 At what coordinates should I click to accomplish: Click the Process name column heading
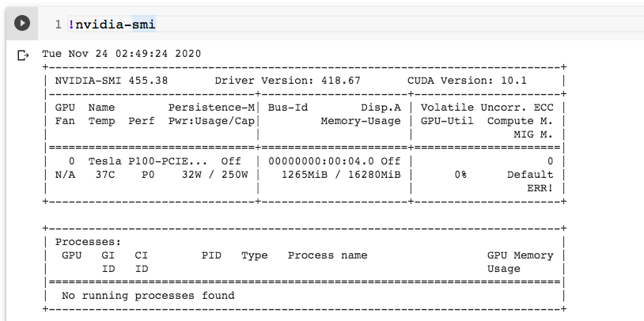pos(327,255)
